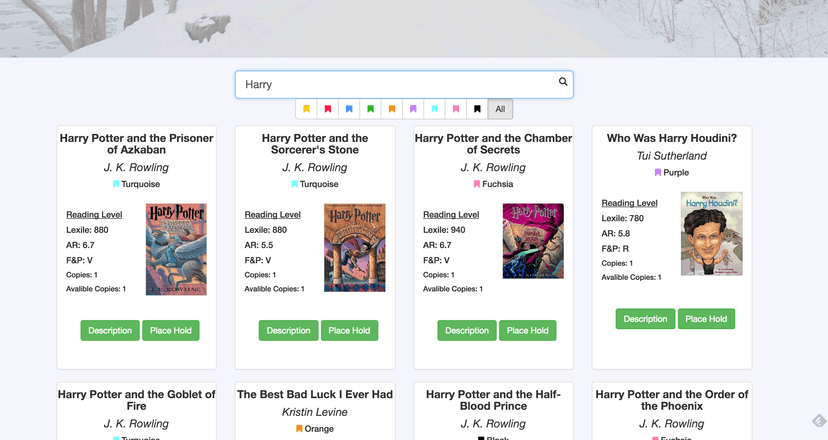Click Purple label on Houdini card
Viewport: 828px width, 440px height.
click(x=672, y=172)
